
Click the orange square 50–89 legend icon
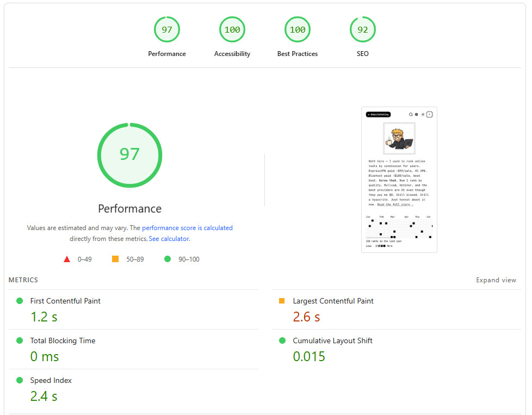[115, 259]
